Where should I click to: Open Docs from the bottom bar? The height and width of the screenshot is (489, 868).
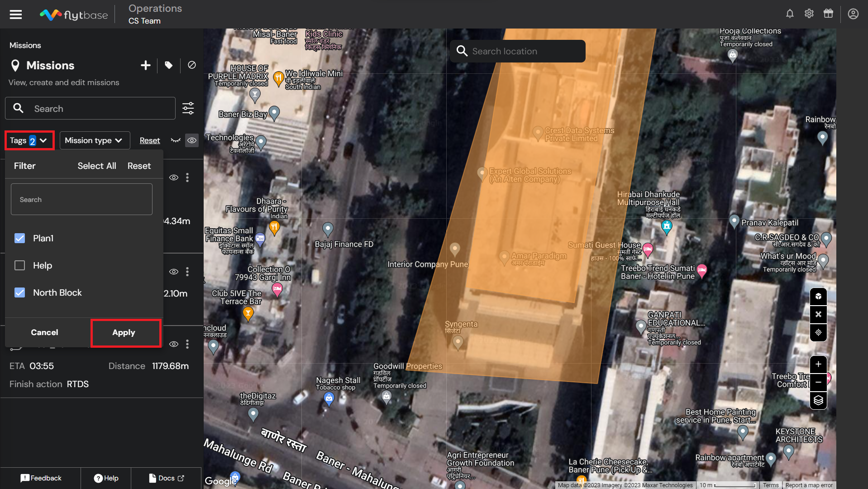point(166,478)
